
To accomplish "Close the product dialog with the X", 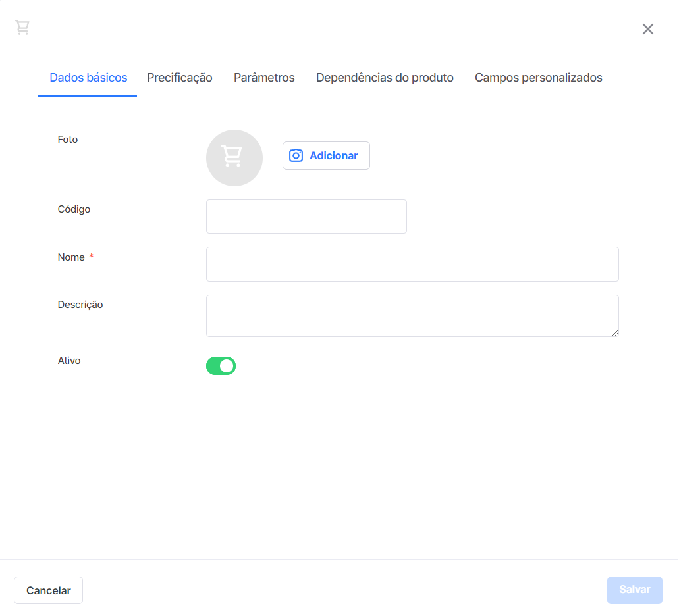I will [648, 29].
